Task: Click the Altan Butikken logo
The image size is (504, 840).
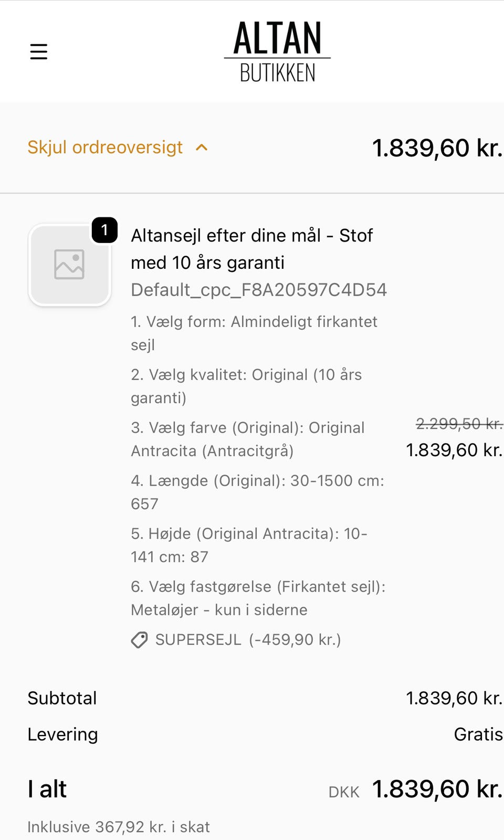Action: coord(277,51)
